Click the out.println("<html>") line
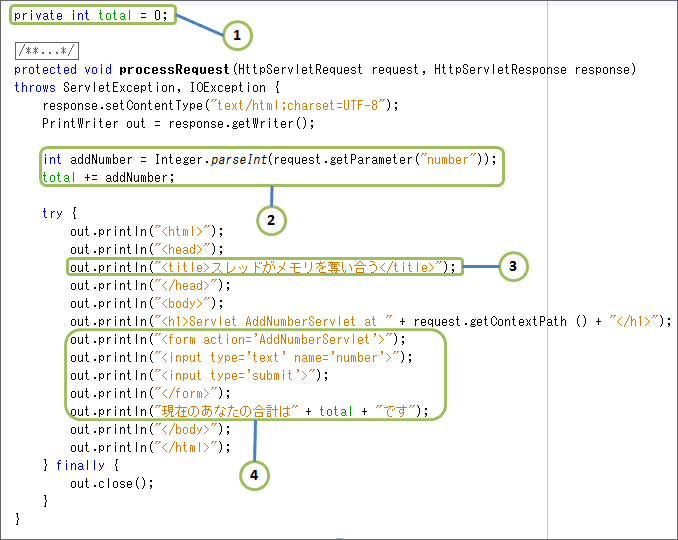 tap(147, 232)
